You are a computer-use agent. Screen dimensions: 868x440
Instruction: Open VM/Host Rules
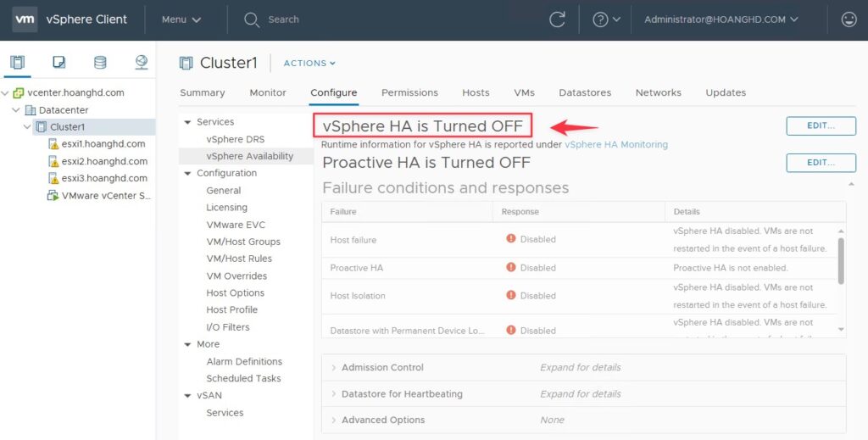click(239, 259)
